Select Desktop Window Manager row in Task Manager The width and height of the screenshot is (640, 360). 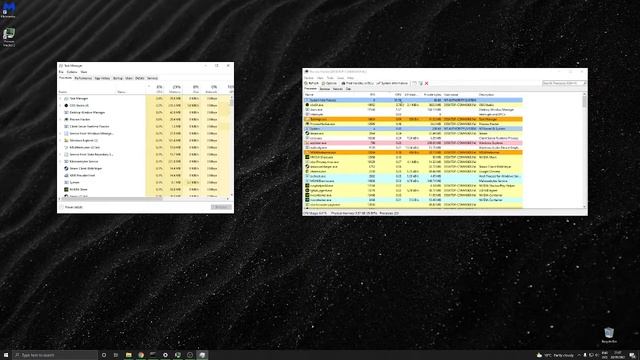[x=144, y=112]
